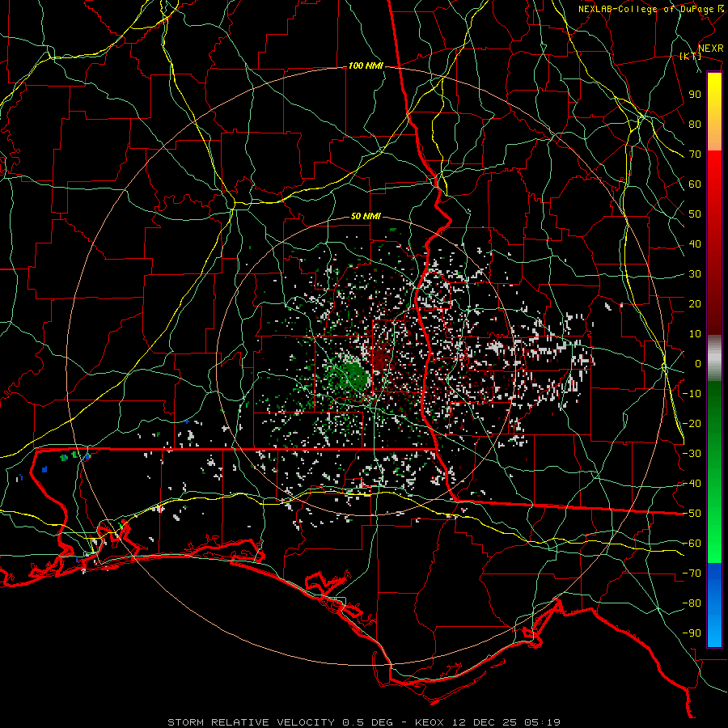Click the "100 NMI" range ring label

pos(366,66)
